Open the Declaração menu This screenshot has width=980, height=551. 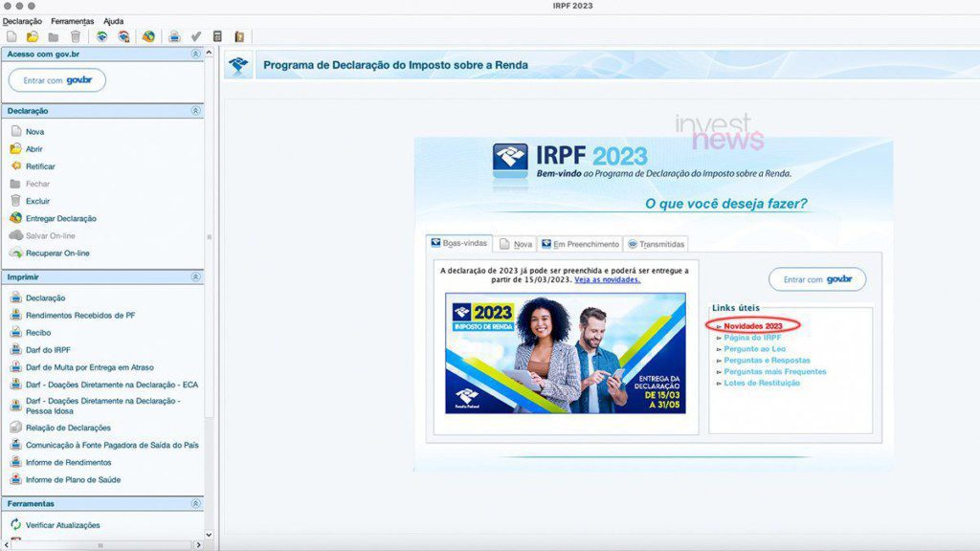[x=22, y=21]
